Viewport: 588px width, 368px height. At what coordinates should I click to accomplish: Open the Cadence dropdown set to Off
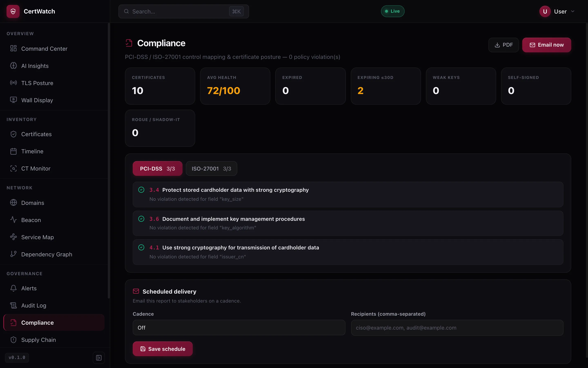point(239,328)
